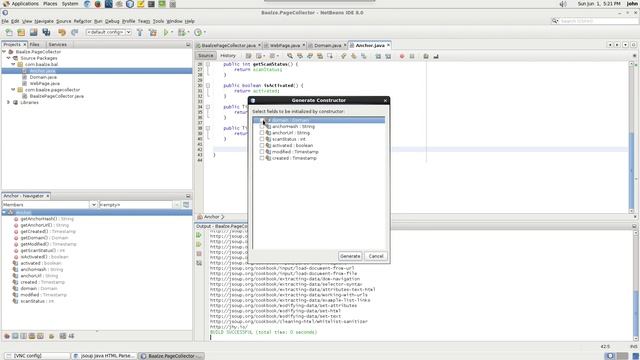The image size is (640, 360).
Task: Click the Redo toolbar icon
Action: tap(74, 32)
